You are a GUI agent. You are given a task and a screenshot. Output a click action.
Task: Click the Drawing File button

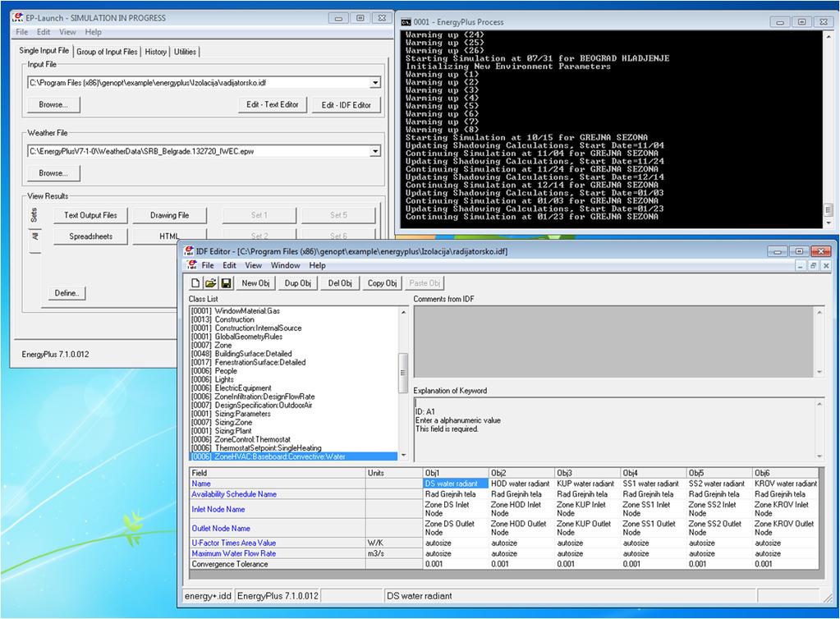click(x=169, y=215)
